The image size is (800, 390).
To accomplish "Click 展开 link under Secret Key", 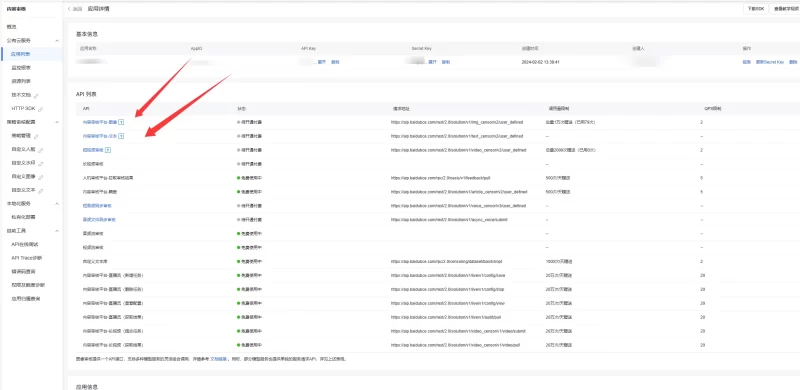I will coord(432,62).
